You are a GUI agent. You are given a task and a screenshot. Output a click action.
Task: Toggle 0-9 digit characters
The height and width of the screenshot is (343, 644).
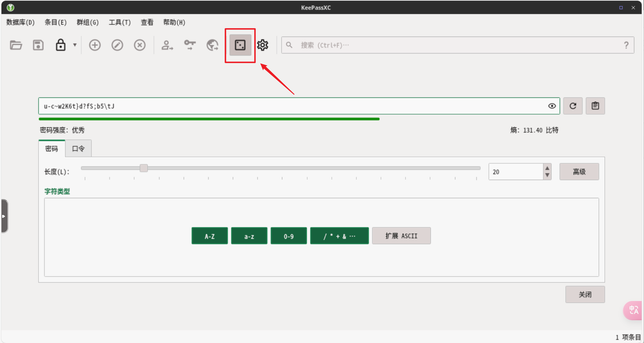(289, 236)
